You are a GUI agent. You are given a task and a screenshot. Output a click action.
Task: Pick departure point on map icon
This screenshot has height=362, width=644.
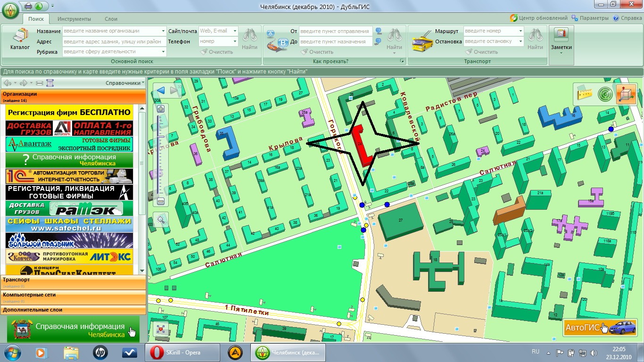(x=379, y=31)
